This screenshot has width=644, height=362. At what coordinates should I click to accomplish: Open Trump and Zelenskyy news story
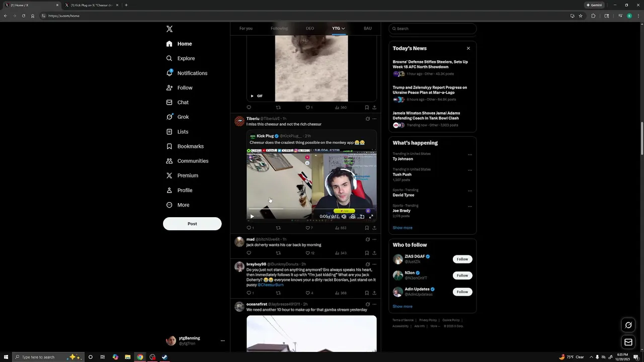click(430, 90)
